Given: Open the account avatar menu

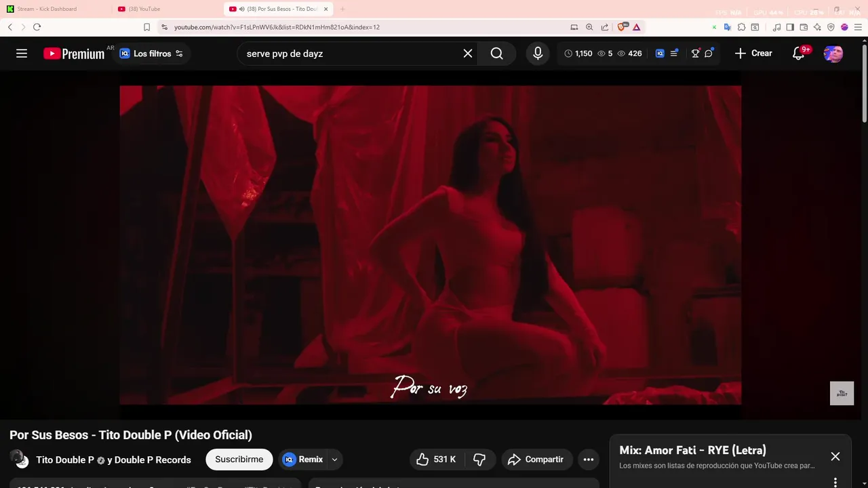Looking at the screenshot, I should [833, 54].
